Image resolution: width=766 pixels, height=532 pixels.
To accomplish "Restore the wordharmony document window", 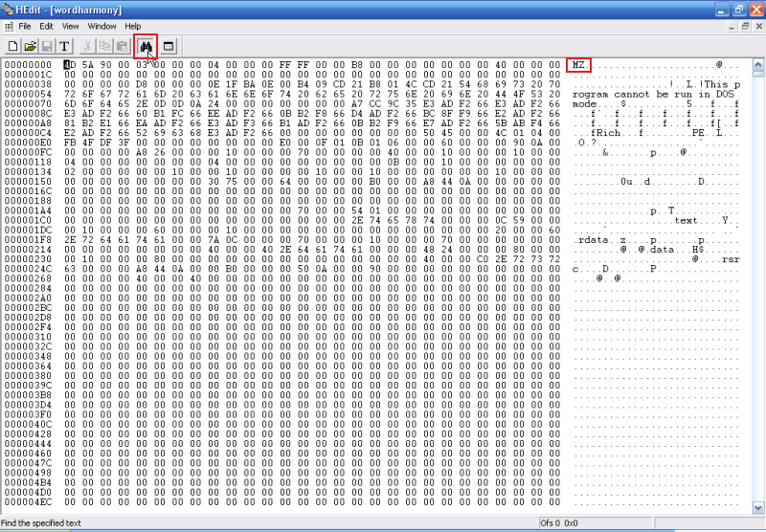I will [x=745, y=27].
